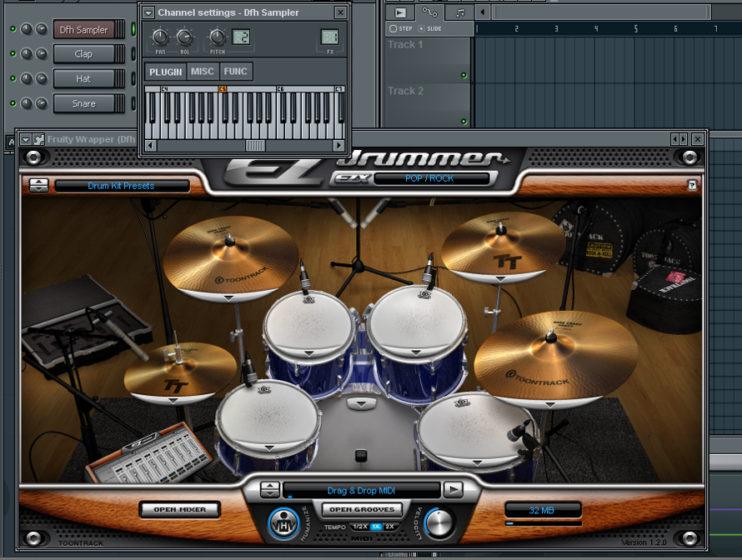Click the pitch range number display

(x=241, y=37)
